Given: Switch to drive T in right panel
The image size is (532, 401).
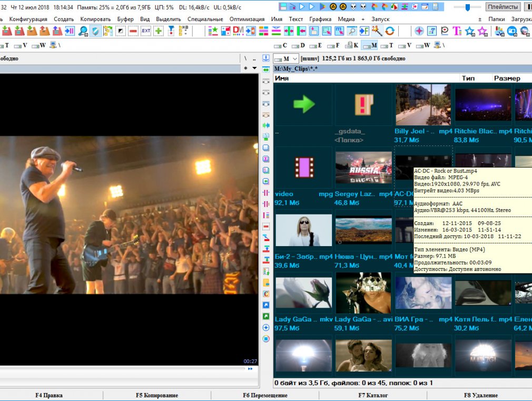Looking at the screenshot, I should pos(387,45).
